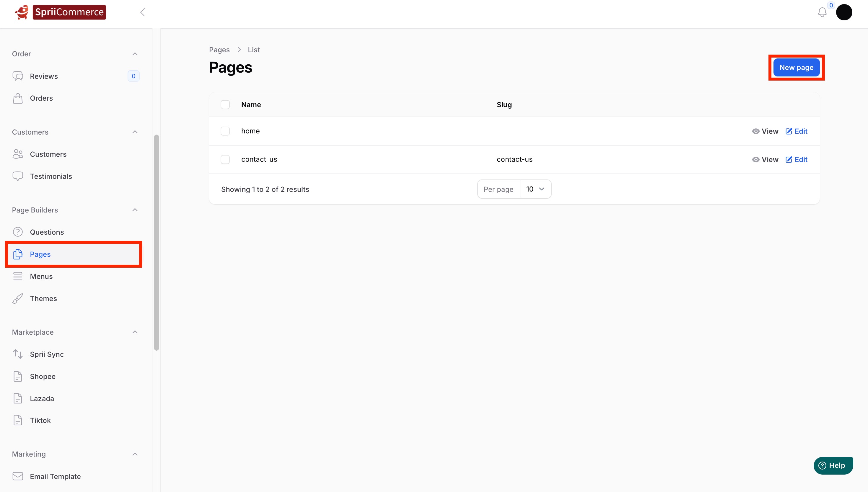Collapse sidebar with left arrow icon
This screenshot has width=868, height=492.
point(142,12)
